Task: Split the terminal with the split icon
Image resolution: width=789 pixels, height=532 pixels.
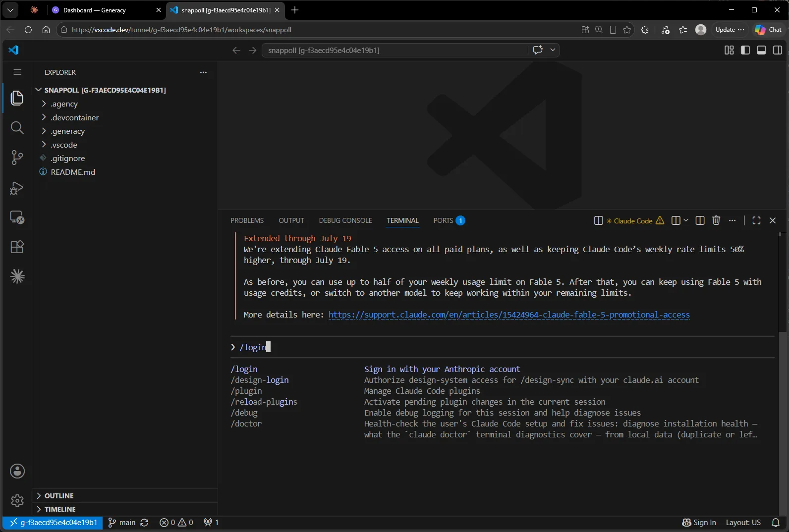Action: coord(700,220)
